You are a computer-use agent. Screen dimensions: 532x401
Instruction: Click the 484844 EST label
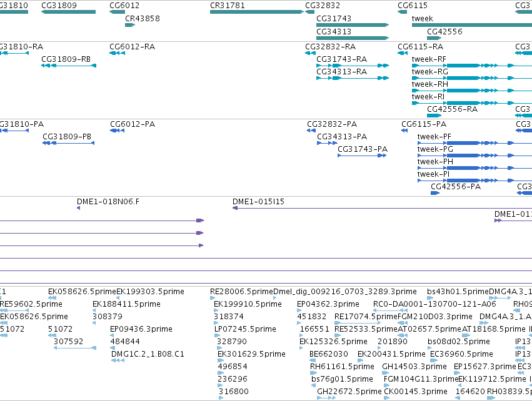(125, 342)
